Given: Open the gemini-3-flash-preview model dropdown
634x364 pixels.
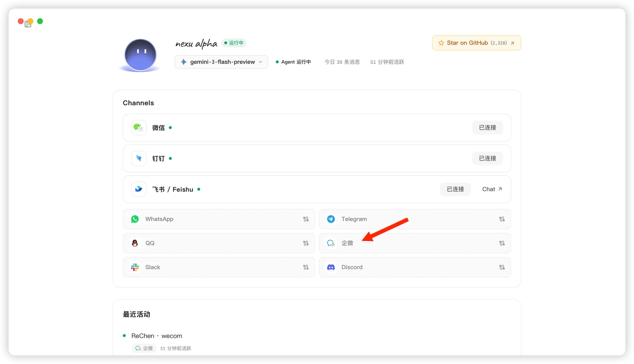Looking at the screenshot, I should 221,62.
